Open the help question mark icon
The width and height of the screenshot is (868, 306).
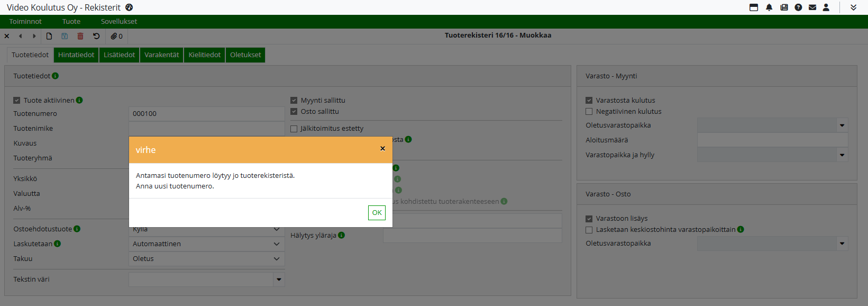[x=798, y=7]
